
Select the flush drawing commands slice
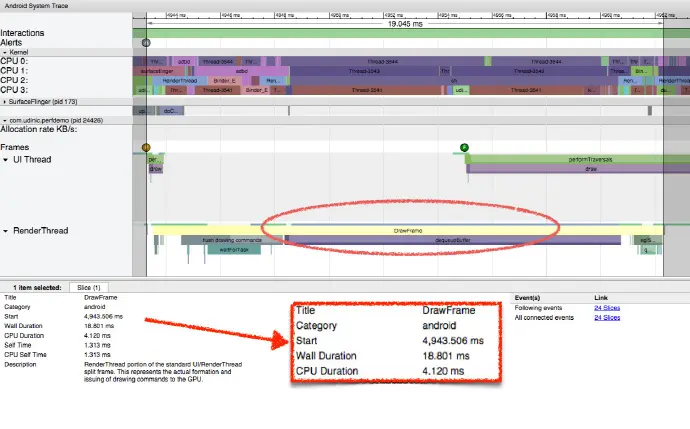[x=232, y=240]
